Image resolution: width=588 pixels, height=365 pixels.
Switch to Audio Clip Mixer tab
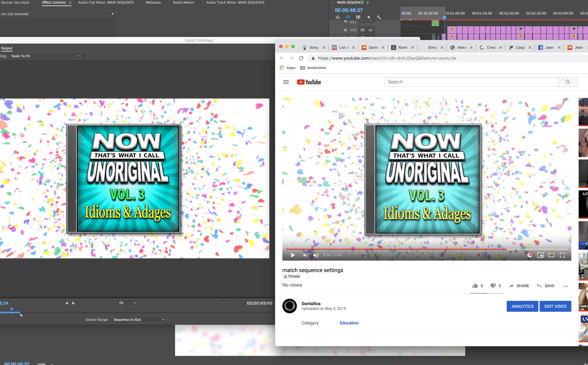tap(106, 2)
